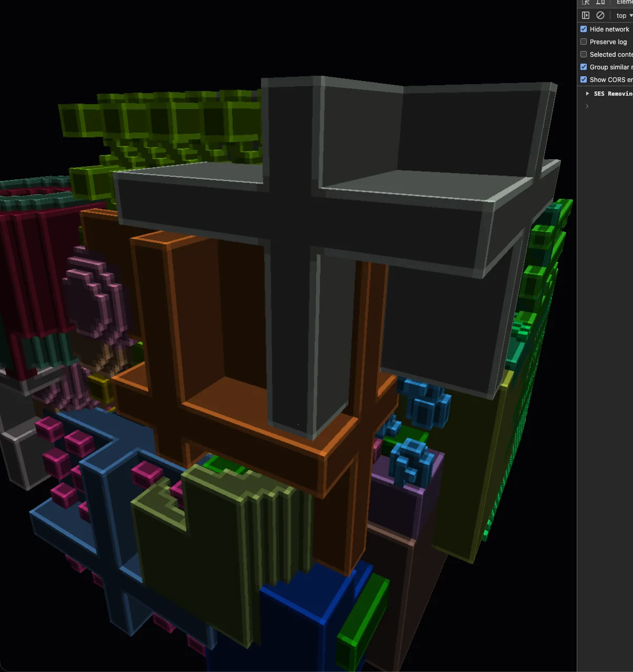Open the top JavaScript context dropdown
This screenshot has width=633, height=672.
coord(624,15)
